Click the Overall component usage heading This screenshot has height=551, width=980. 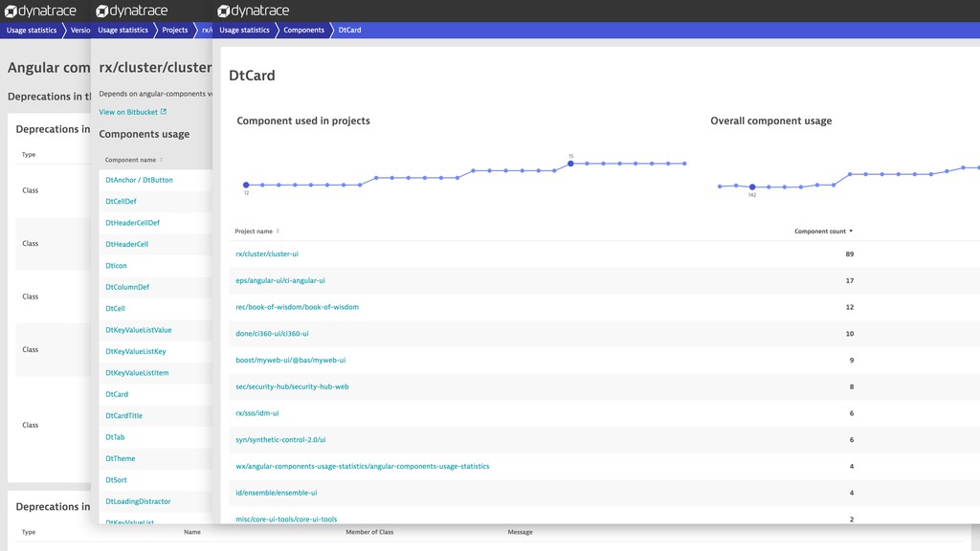[x=770, y=121]
